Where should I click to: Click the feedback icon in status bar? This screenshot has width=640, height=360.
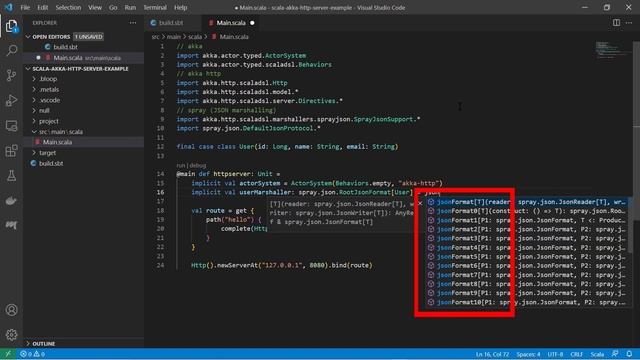615,354
